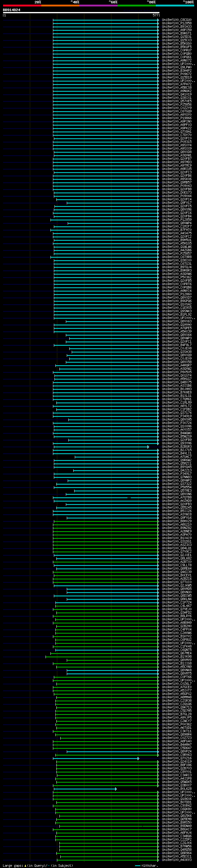Select hit label UniRef100_P58554
This screenshot has width=197, height=868.
[x=176, y=487]
